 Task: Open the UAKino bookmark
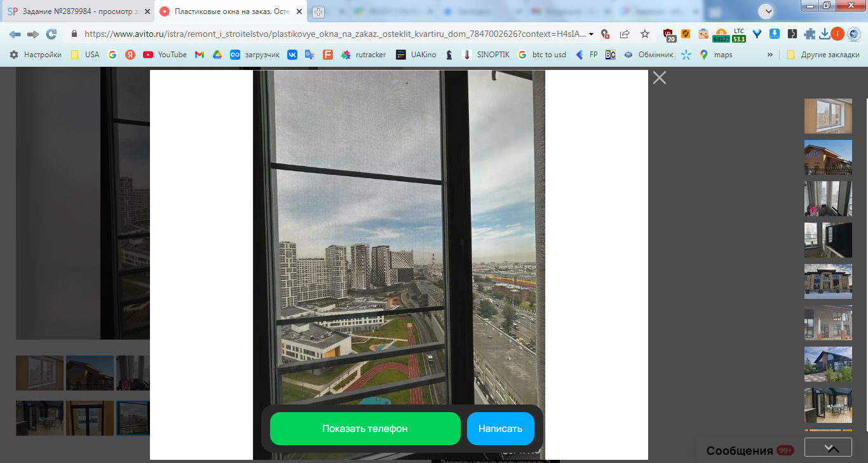click(x=416, y=55)
